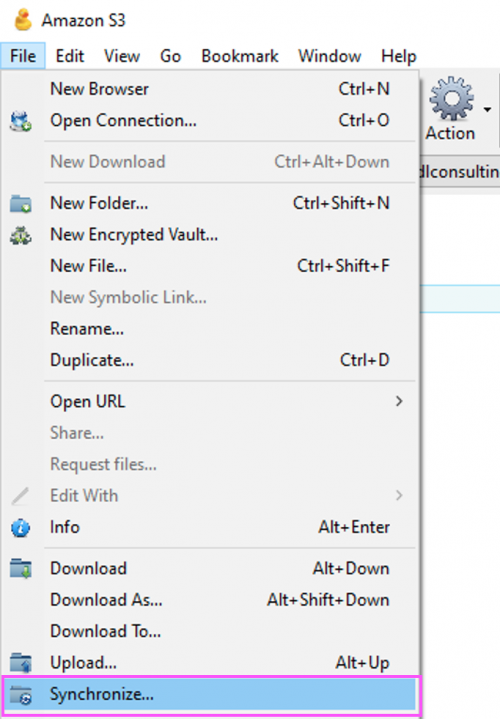Click the Upload folder icon
Viewport: 500px width, 719px height.
click(x=21, y=663)
